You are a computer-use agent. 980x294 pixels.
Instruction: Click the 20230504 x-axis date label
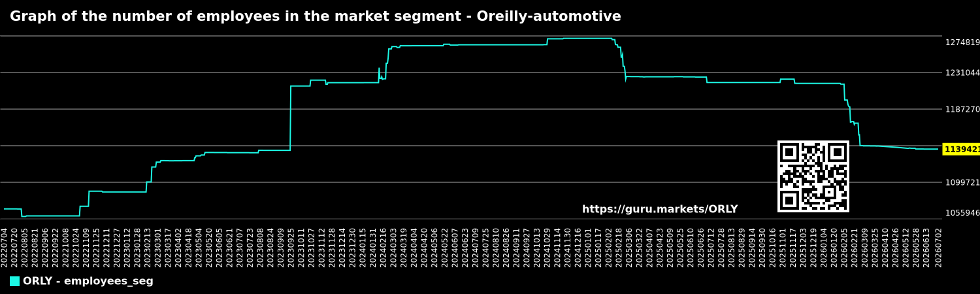click(199, 247)
